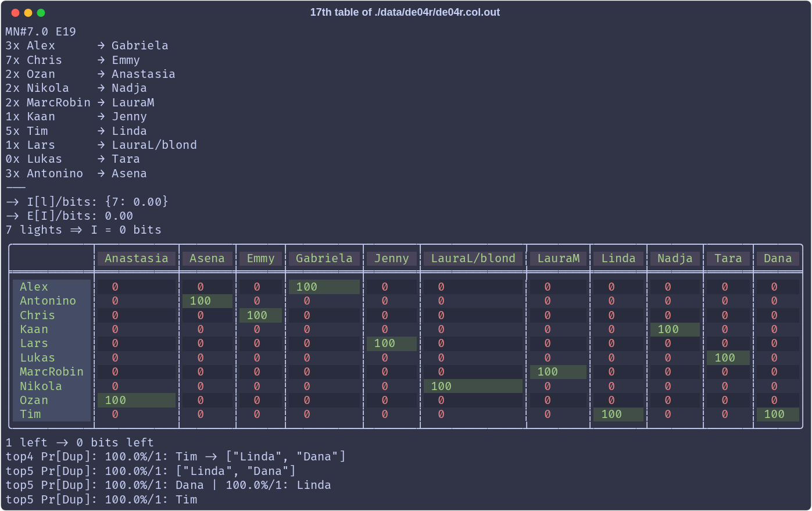
Task: Click the line '2x Ozan → Anastasia'
Action: (90, 74)
